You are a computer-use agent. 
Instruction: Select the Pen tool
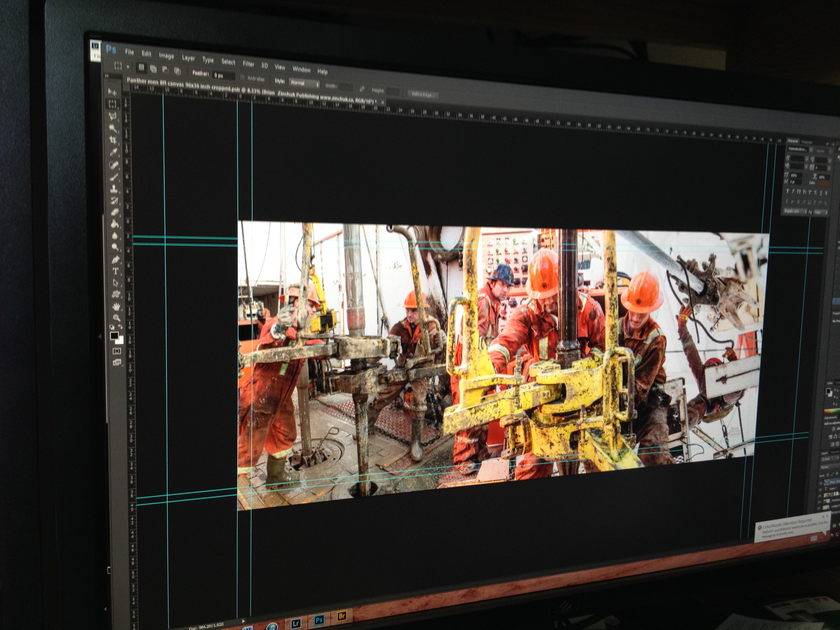(x=116, y=260)
